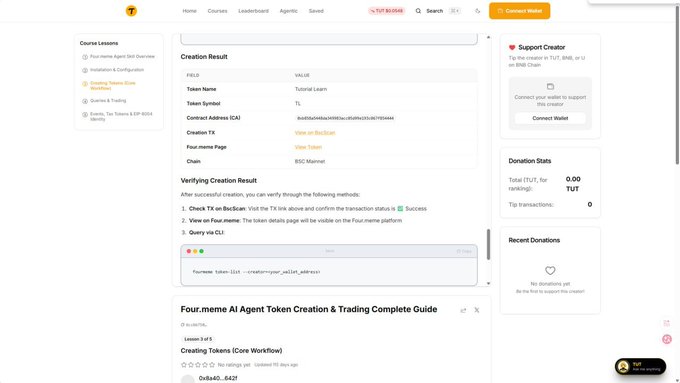
Task: Open lesson Events, Tax Tokens & EIP-8004 Identity
Action: 121,116
